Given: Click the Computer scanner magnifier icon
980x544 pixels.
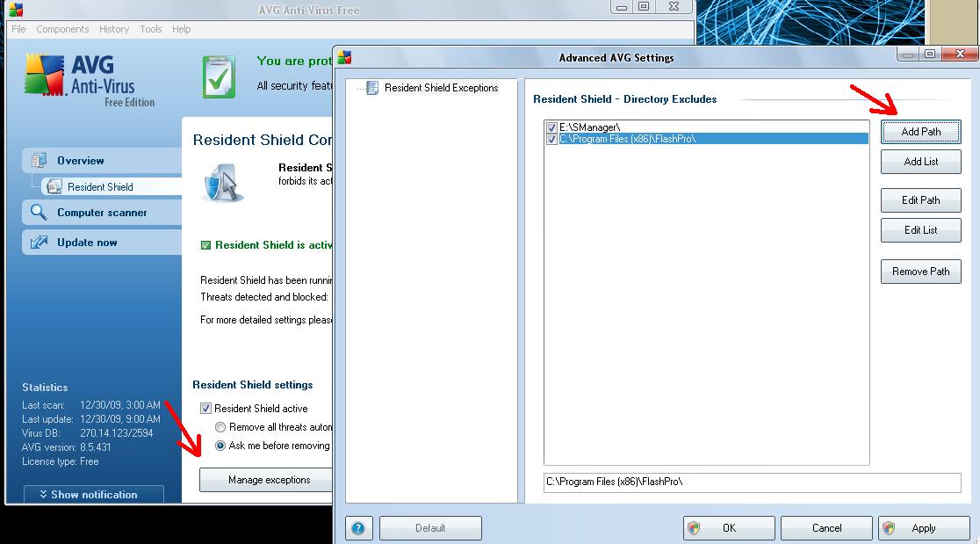Looking at the screenshot, I should (x=39, y=213).
